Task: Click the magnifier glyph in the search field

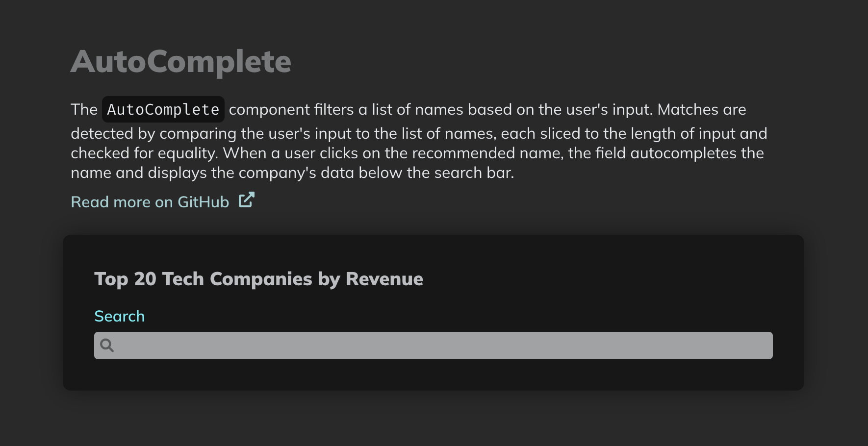Action: (107, 346)
